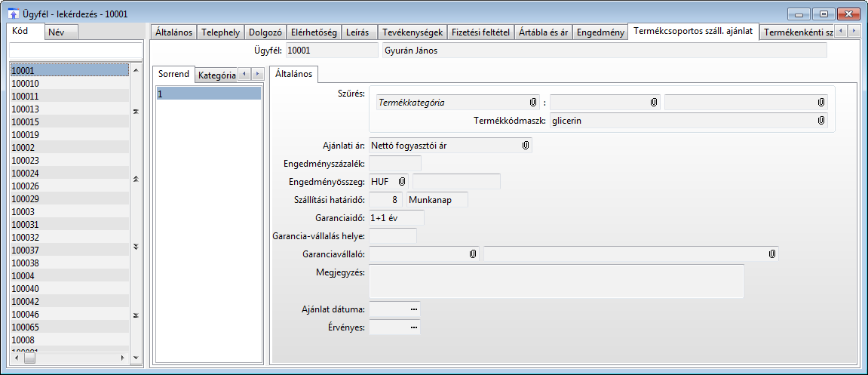868x375 pixels.
Task: Click the application icon in title bar
Action: click(x=13, y=14)
